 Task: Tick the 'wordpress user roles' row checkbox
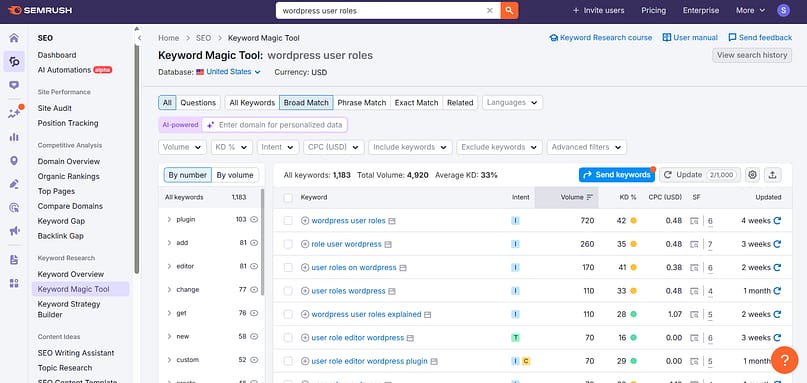tap(288, 221)
